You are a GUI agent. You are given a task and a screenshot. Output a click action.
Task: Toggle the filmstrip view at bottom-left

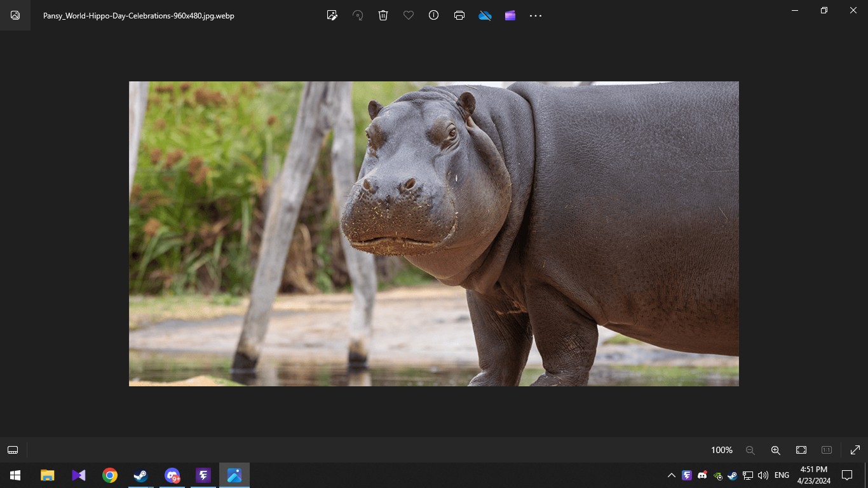click(x=13, y=450)
